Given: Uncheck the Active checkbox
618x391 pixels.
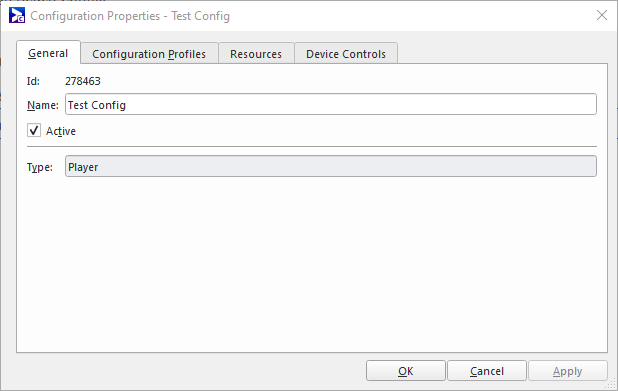Looking at the screenshot, I should 34,130.
